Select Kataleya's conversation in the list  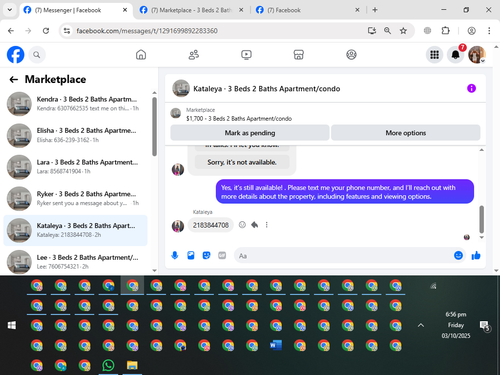click(x=75, y=230)
